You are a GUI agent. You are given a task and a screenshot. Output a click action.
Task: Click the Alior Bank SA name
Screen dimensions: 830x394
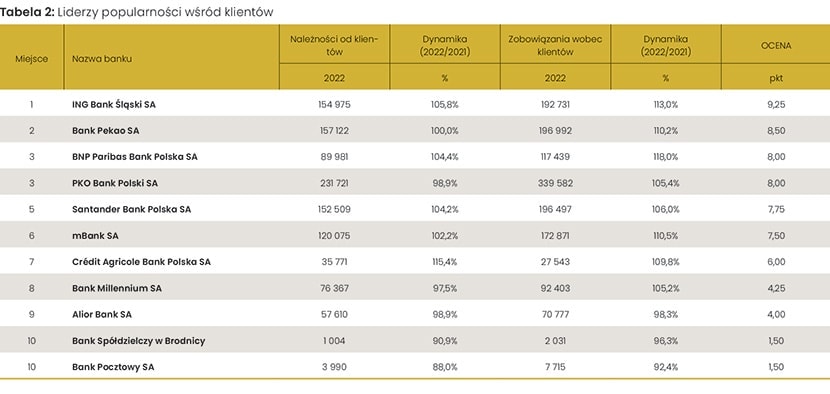point(102,315)
